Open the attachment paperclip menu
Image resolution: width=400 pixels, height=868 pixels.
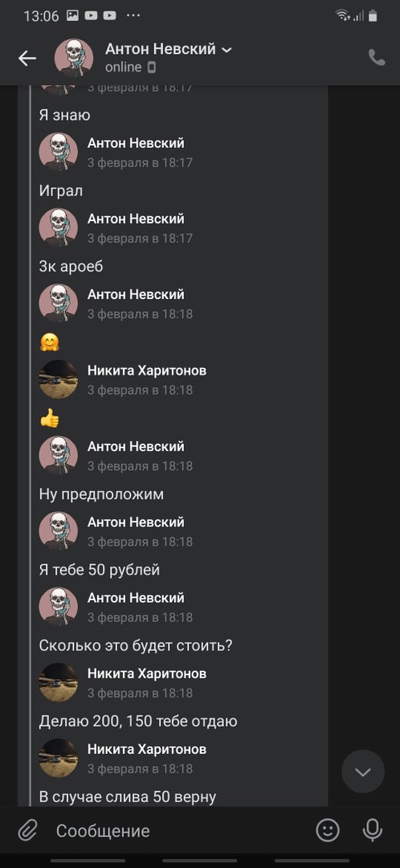point(27,830)
